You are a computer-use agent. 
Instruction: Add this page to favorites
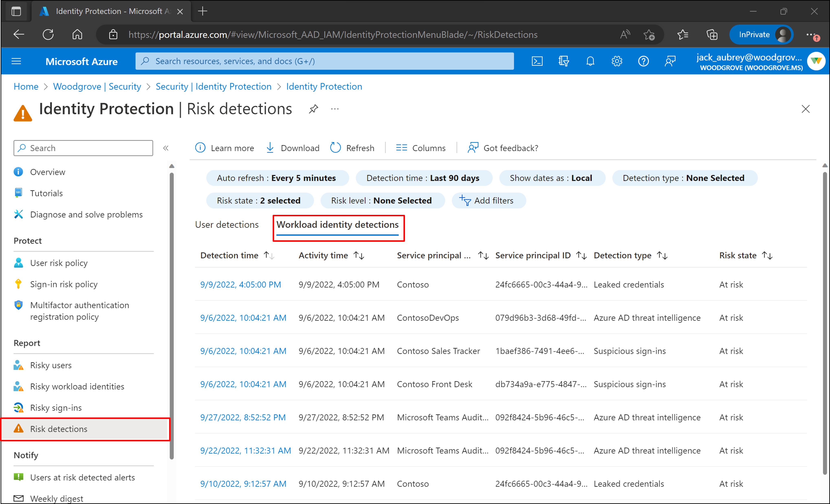(649, 35)
